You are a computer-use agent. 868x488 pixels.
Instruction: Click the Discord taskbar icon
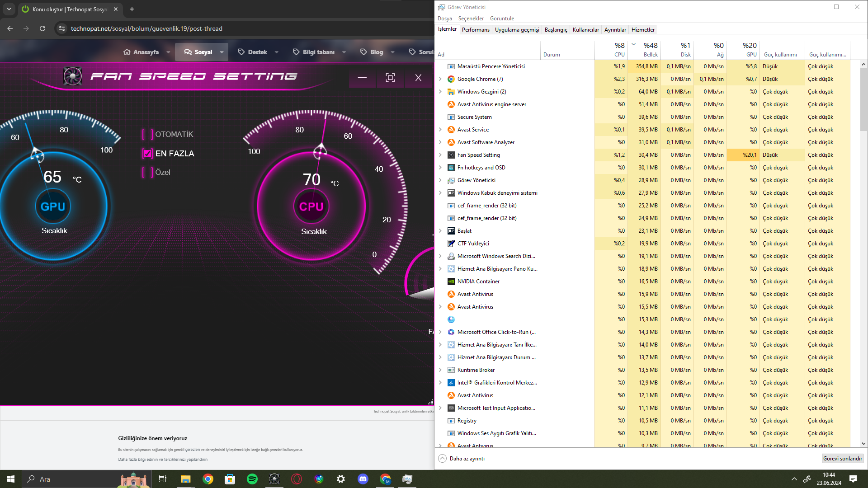363,479
